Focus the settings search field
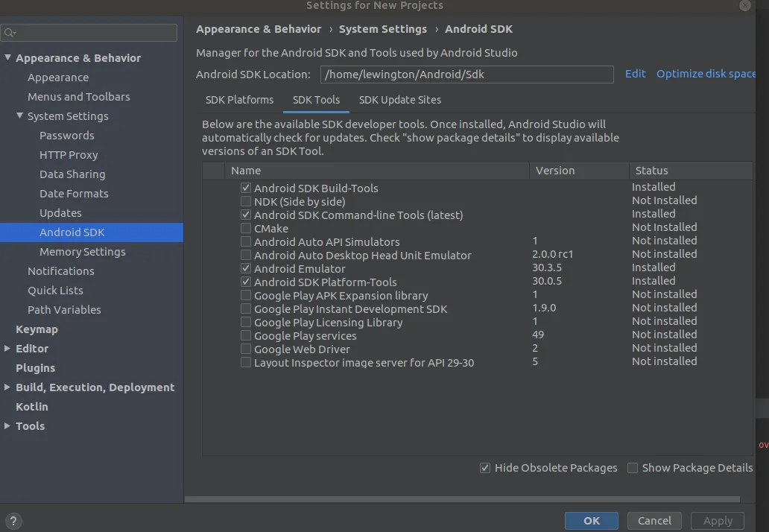769x532 pixels. coord(89,33)
